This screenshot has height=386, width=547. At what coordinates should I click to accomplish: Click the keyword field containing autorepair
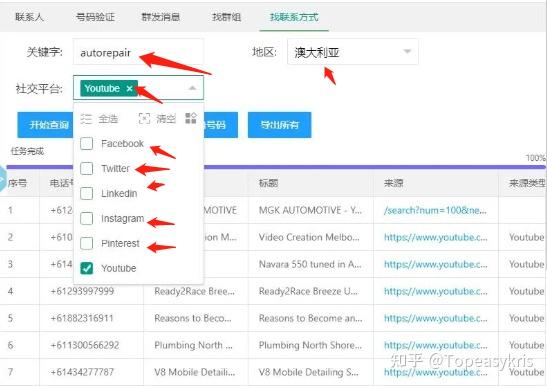pyautogui.click(x=138, y=52)
